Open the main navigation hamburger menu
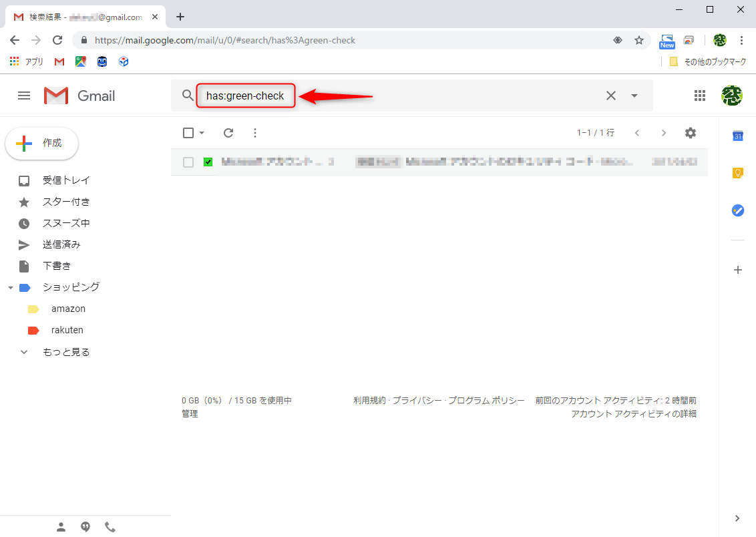 pos(24,96)
